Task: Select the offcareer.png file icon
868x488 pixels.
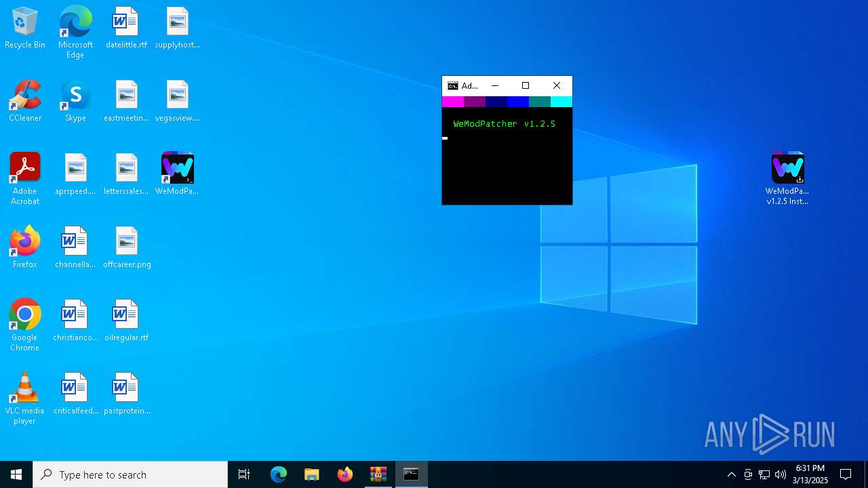Action: (127, 248)
